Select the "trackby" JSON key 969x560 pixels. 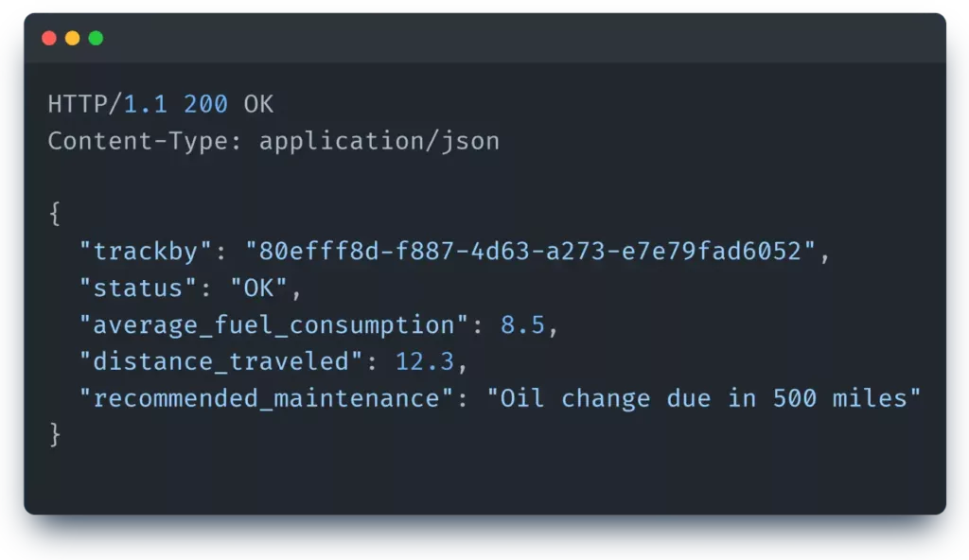point(146,252)
